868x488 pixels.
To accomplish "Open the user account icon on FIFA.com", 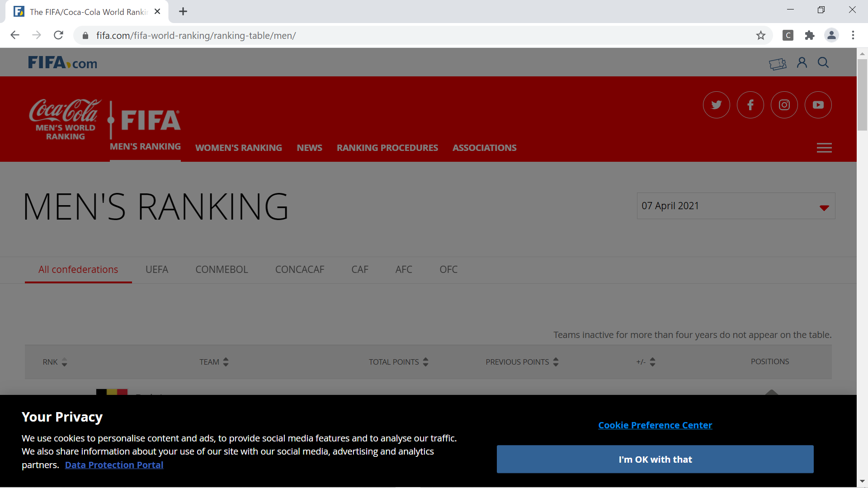I will point(802,62).
